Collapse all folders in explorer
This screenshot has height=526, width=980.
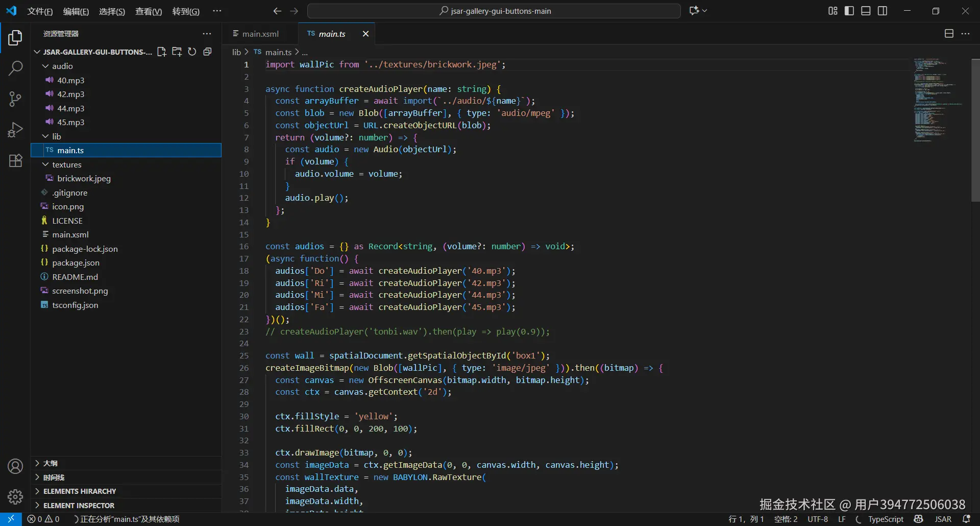(x=207, y=52)
